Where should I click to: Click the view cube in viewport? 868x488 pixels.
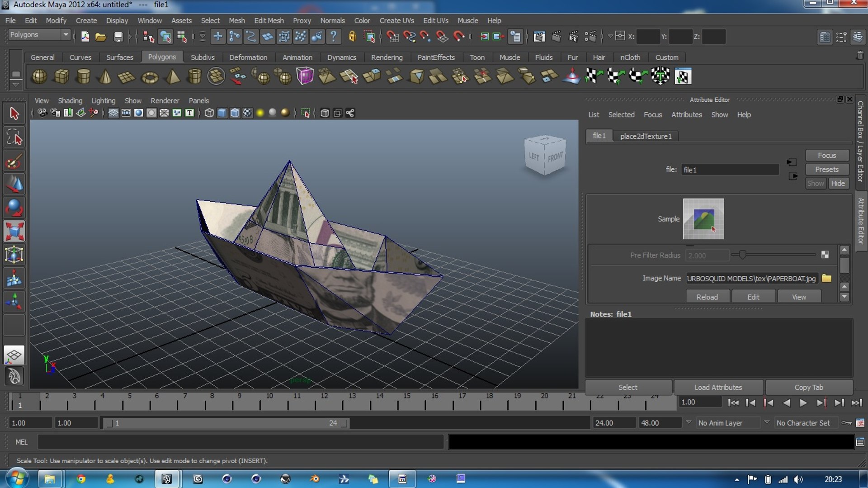coord(545,155)
